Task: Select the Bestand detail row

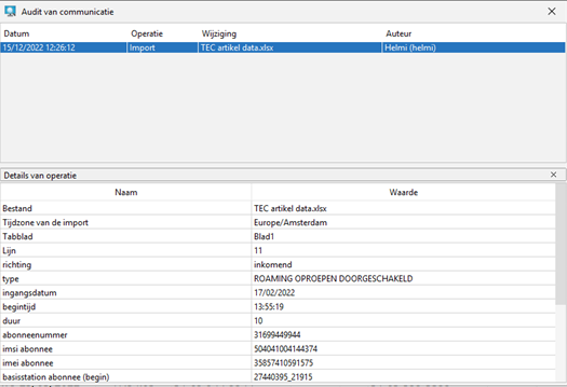Action: point(278,208)
